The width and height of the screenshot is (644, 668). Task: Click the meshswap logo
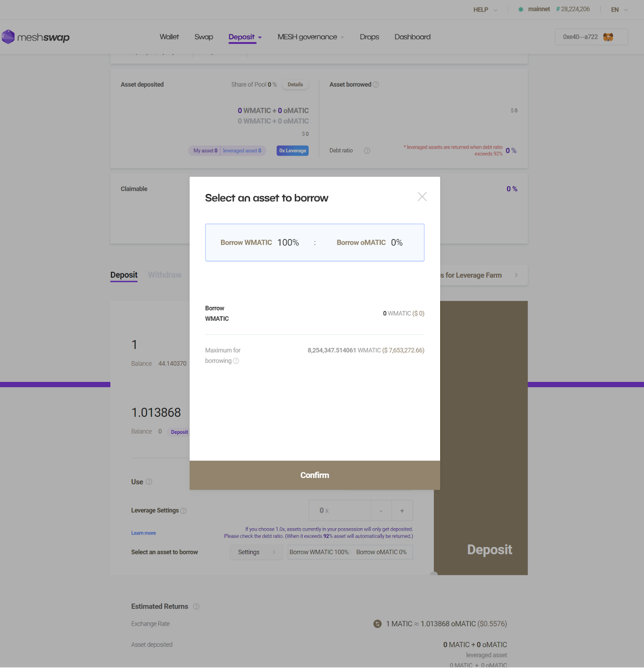coord(35,37)
